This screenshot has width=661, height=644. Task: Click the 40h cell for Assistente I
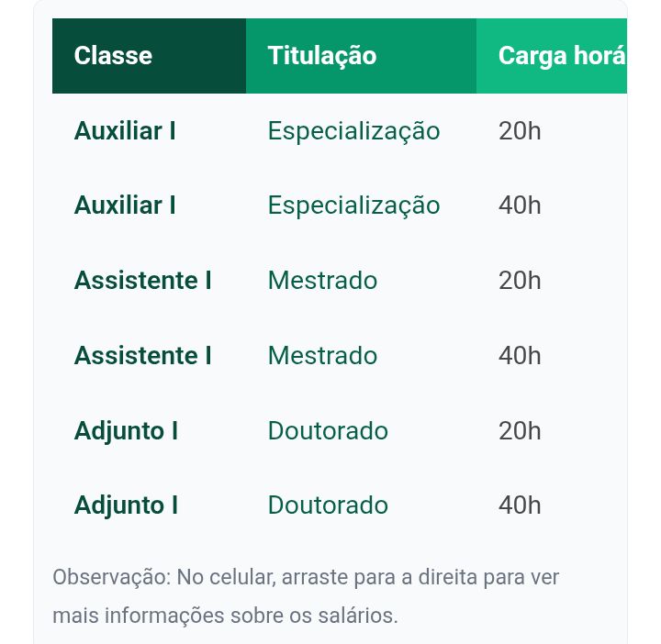pyautogui.click(x=520, y=356)
